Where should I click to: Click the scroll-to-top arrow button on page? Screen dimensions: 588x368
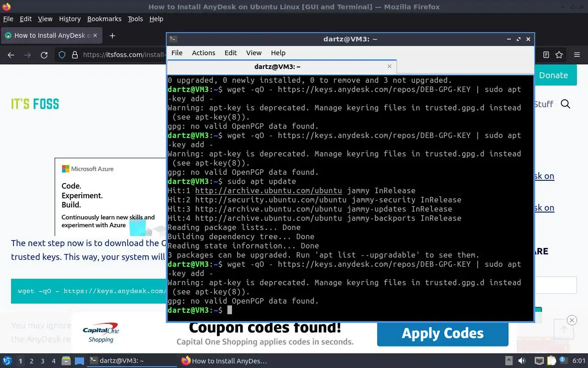[564, 329]
